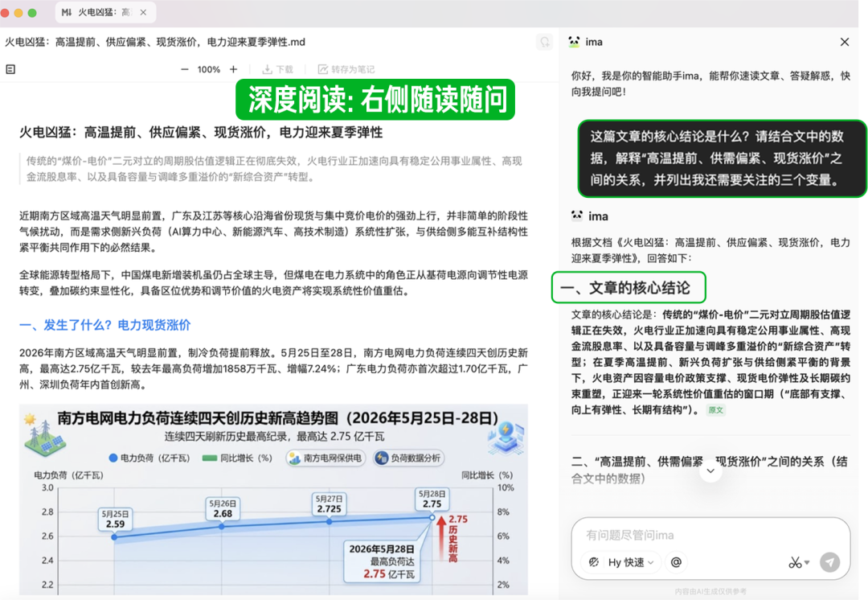Close the ima assistant panel
This screenshot has height=600, width=868.
click(x=844, y=42)
